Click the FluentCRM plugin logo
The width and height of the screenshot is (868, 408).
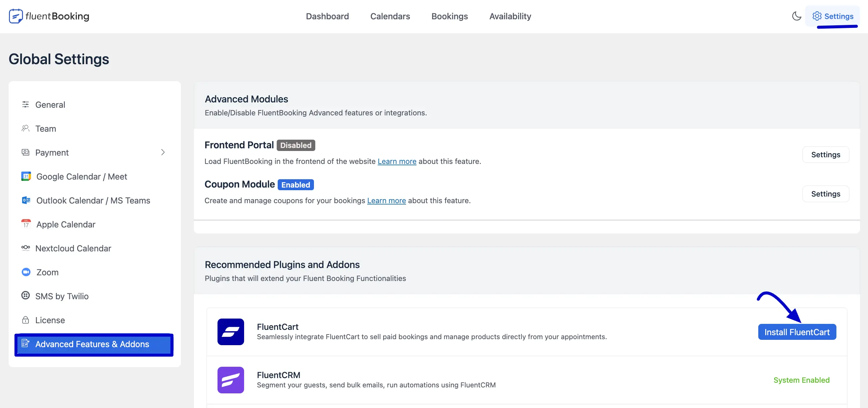coord(231,380)
